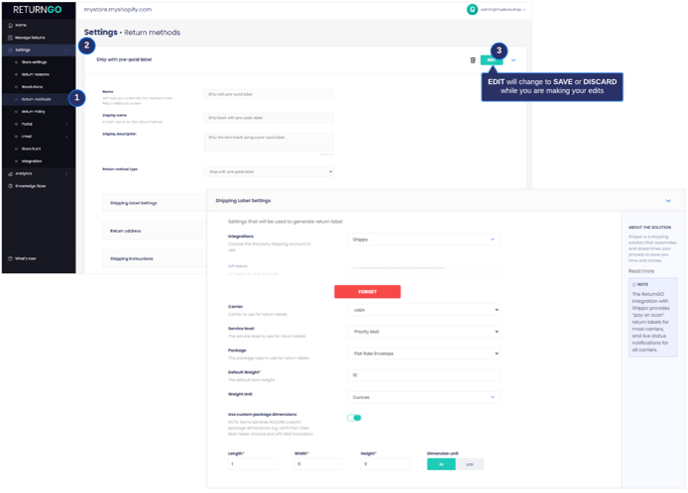This screenshot has width=688, height=493.
Task: Click the Home sidebar label
Action: [x=21, y=25]
